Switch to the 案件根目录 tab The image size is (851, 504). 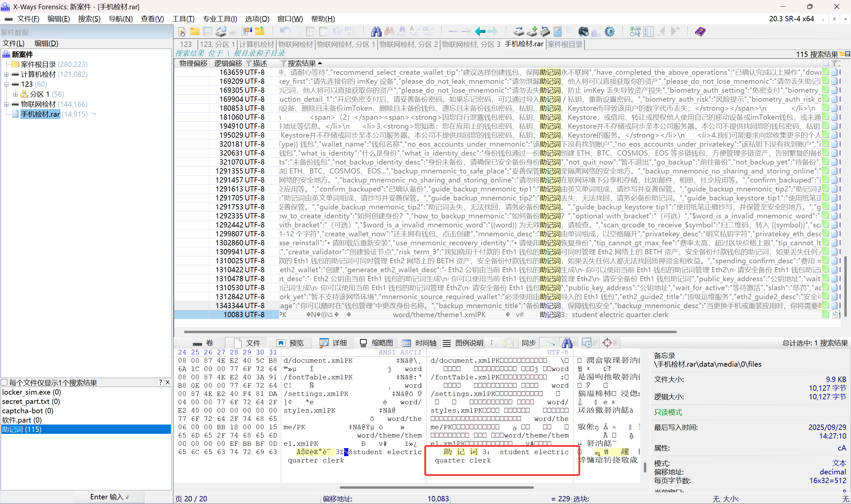(565, 45)
